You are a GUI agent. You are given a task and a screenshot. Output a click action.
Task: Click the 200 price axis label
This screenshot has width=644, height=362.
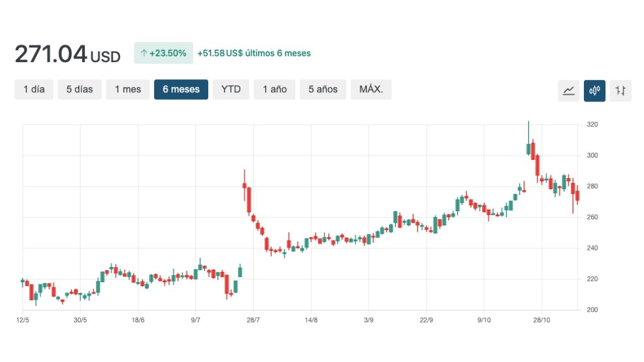[x=592, y=310]
